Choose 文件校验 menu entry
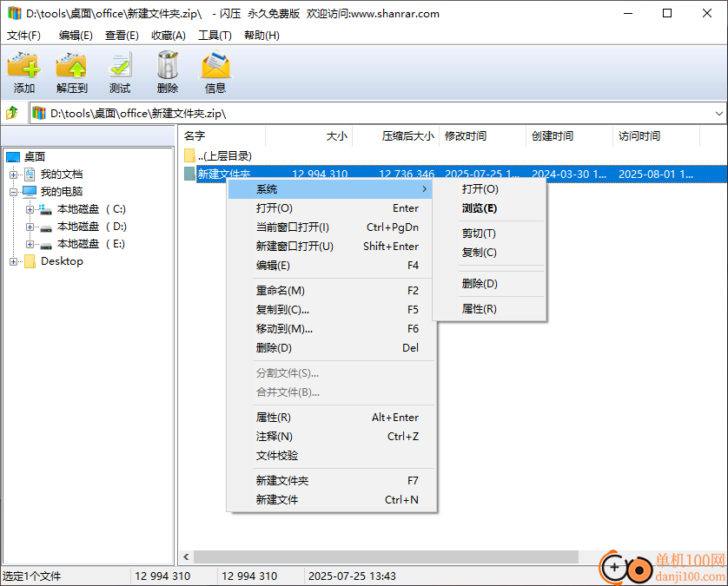The width and height of the screenshot is (728, 586). 331,455
